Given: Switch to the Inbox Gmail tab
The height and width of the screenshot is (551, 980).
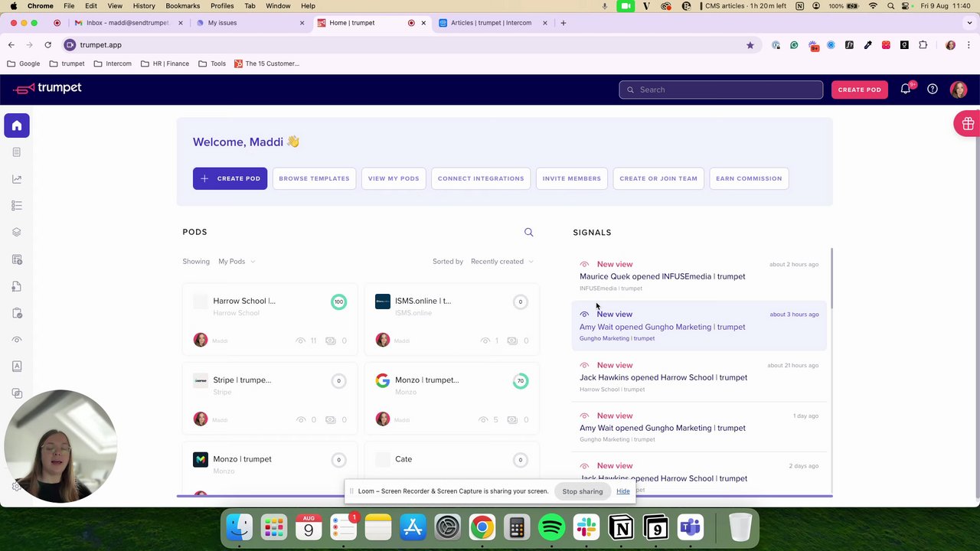Looking at the screenshot, I should 129,23.
